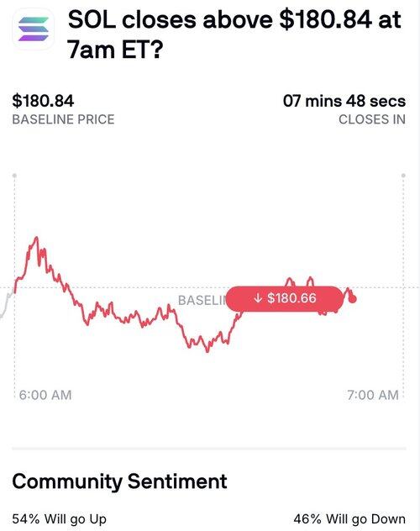Tap the 6:00 AM time axis label
This screenshot has height=531, width=420.
(45, 395)
